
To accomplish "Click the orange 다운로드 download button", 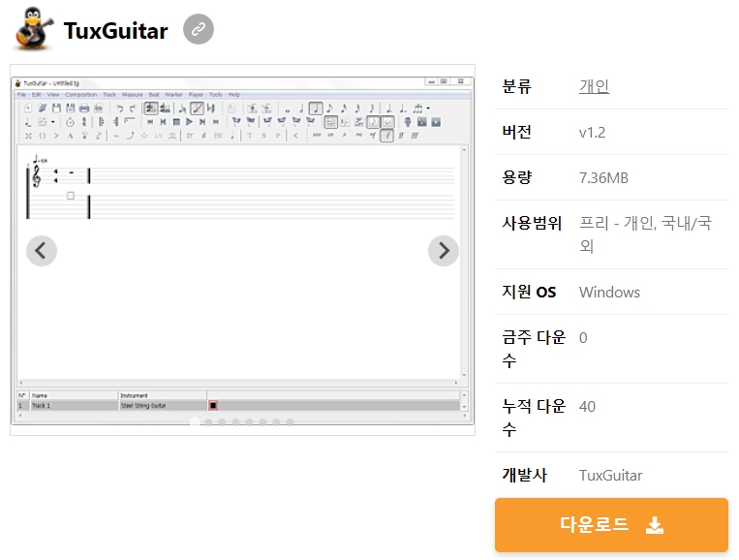I will click(x=611, y=525).
